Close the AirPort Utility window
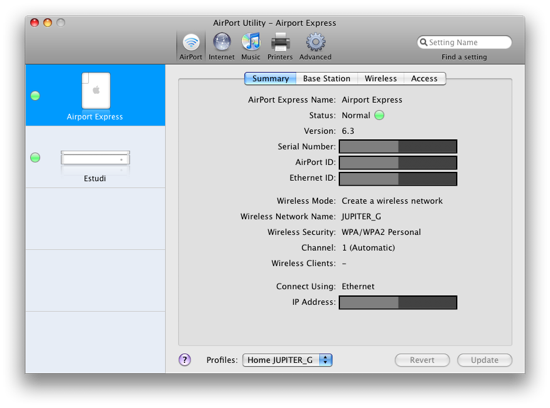This screenshot has width=550, height=408. [x=34, y=23]
